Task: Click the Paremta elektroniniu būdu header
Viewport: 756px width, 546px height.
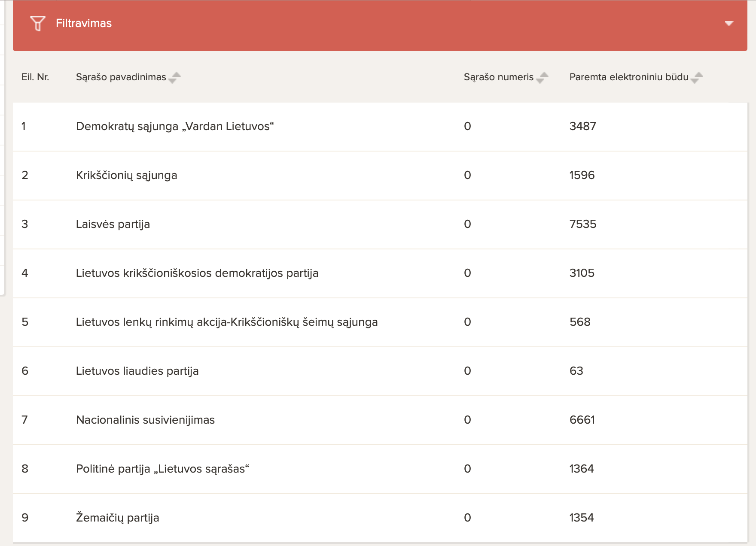Action: tap(629, 77)
